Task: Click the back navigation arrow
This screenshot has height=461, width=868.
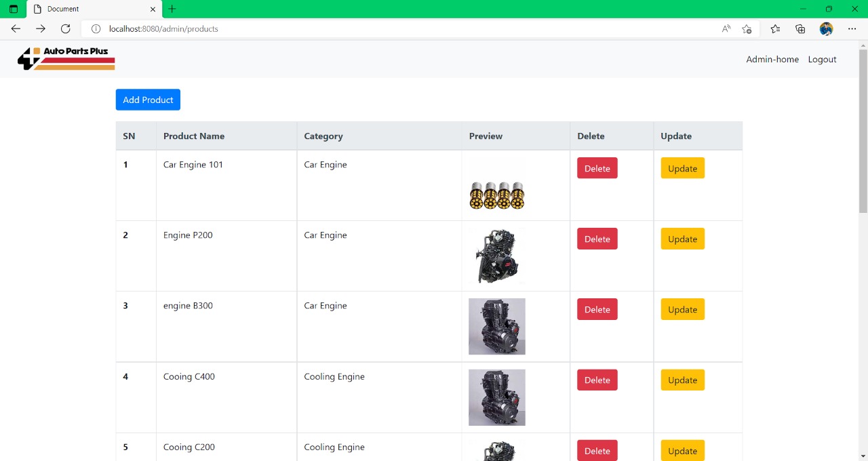Action: (x=16, y=28)
